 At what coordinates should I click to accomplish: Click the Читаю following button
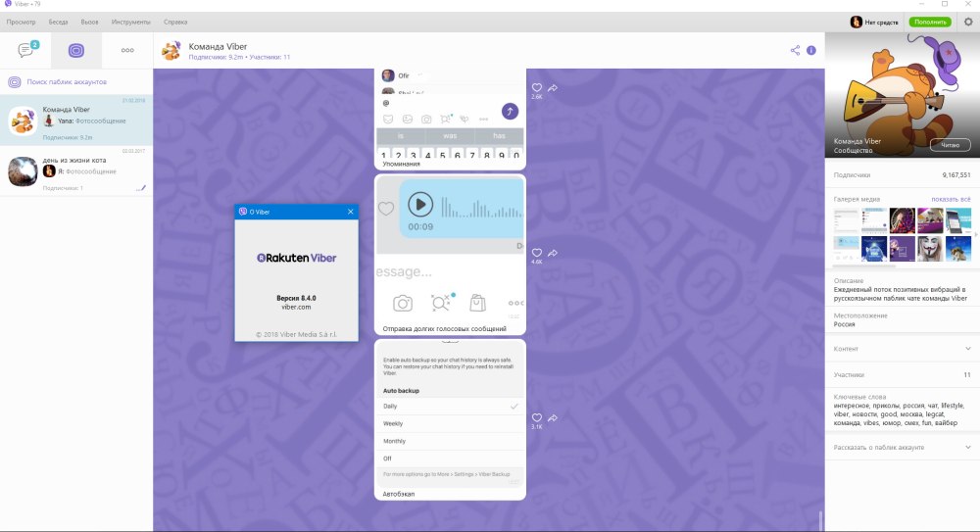(950, 145)
